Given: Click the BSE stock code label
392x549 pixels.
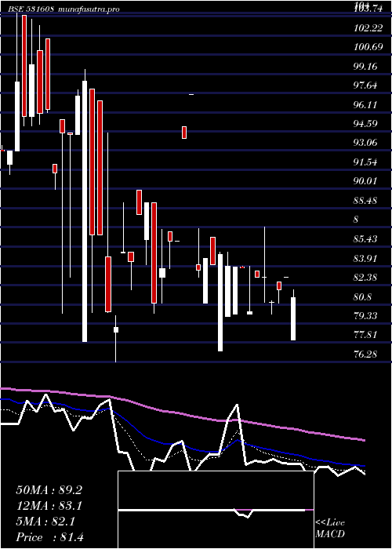Looking at the screenshot, I should (x=31, y=9).
